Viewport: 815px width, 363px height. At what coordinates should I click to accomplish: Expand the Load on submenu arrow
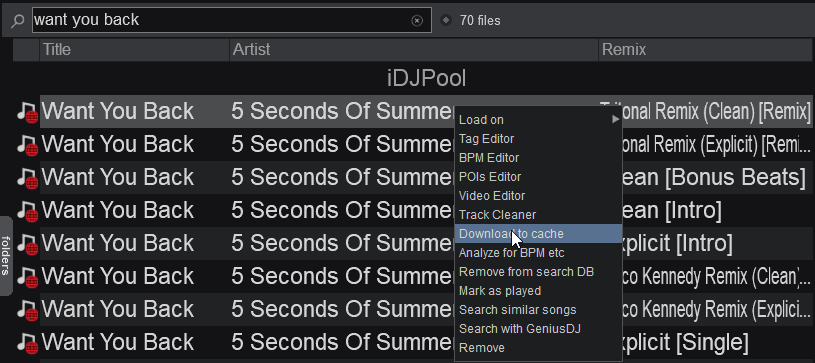[615, 120]
